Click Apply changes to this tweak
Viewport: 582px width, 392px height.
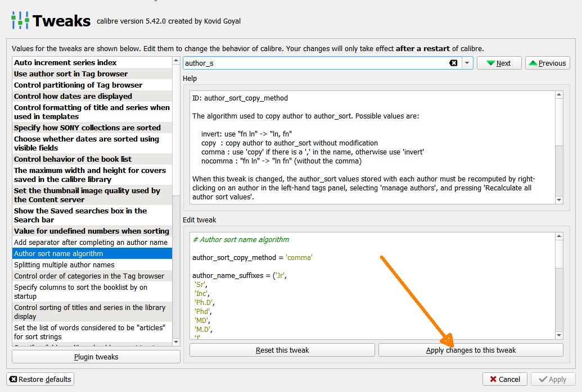point(471,350)
